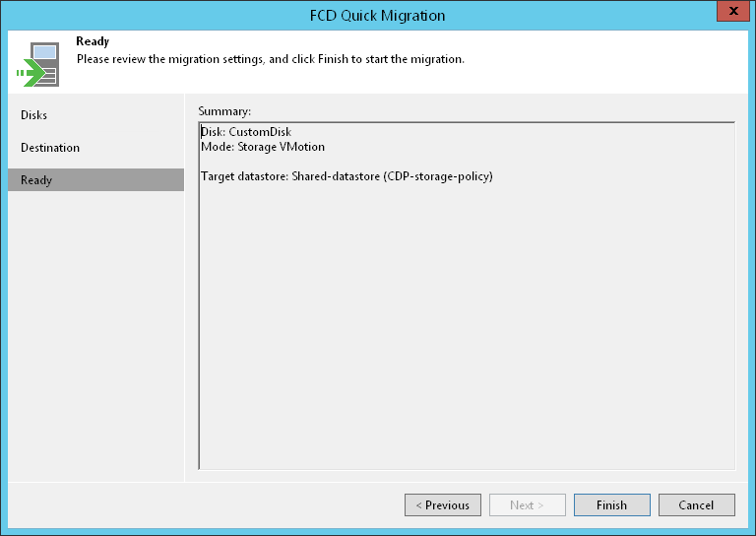This screenshot has width=756, height=536.
Task: Open the Destination wizard step
Action: [50, 148]
